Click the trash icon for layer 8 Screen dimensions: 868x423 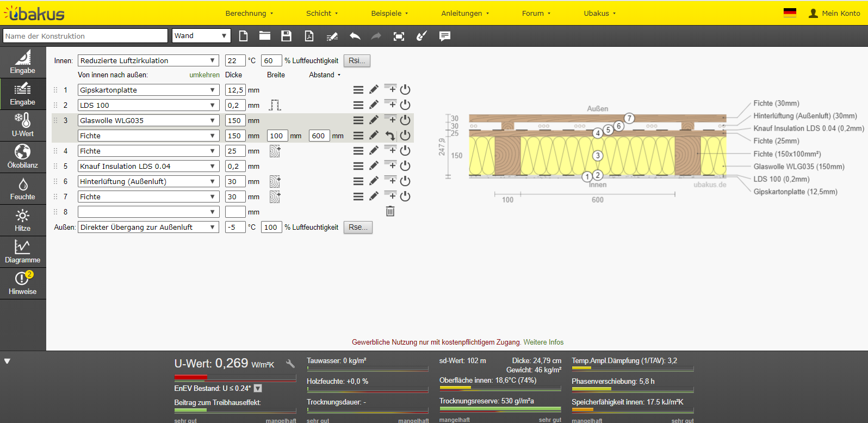point(390,211)
